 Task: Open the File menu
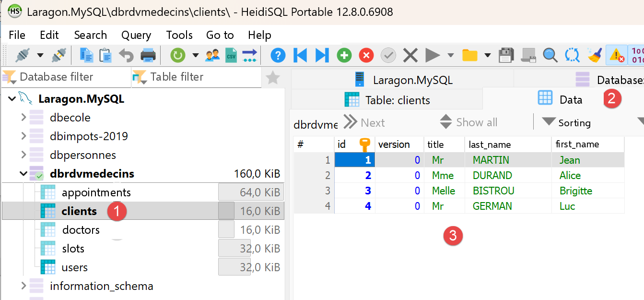click(x=17, y=35)
